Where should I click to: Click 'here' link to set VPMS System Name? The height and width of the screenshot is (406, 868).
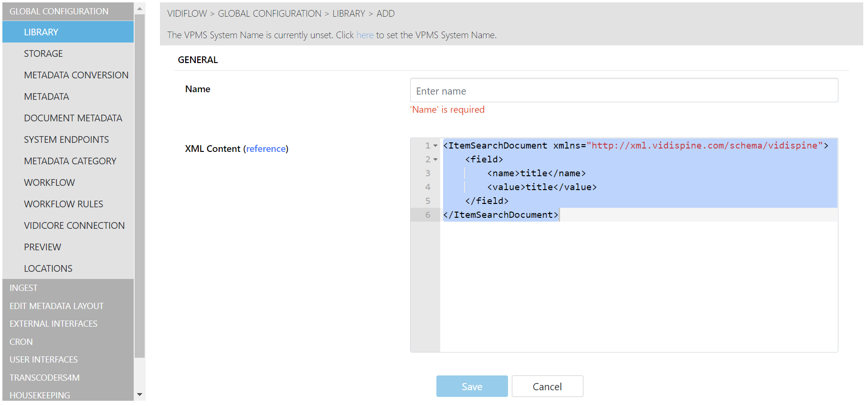point(365,35)
